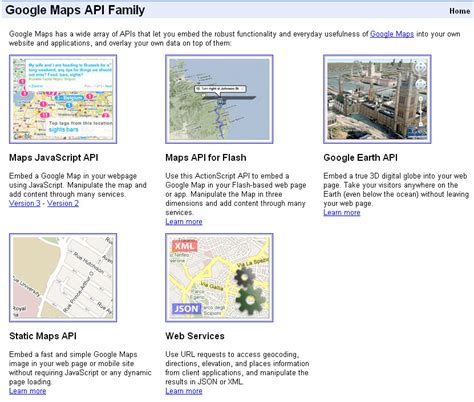Viewport: 474px width, 402px height.
Task: Open the Google Earth API thumbnail image
Action: point(377,99)
